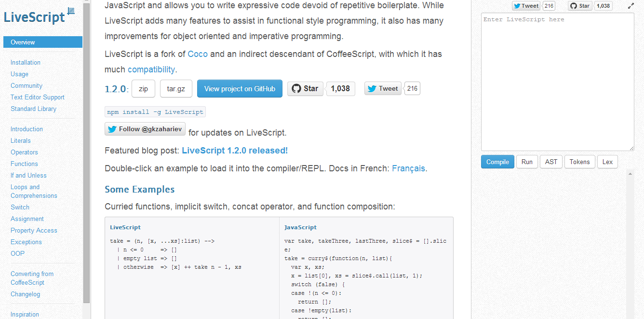This screenshot has height=319, width=644.
Task: Switch to Lex output
Action: coord(607,162)
